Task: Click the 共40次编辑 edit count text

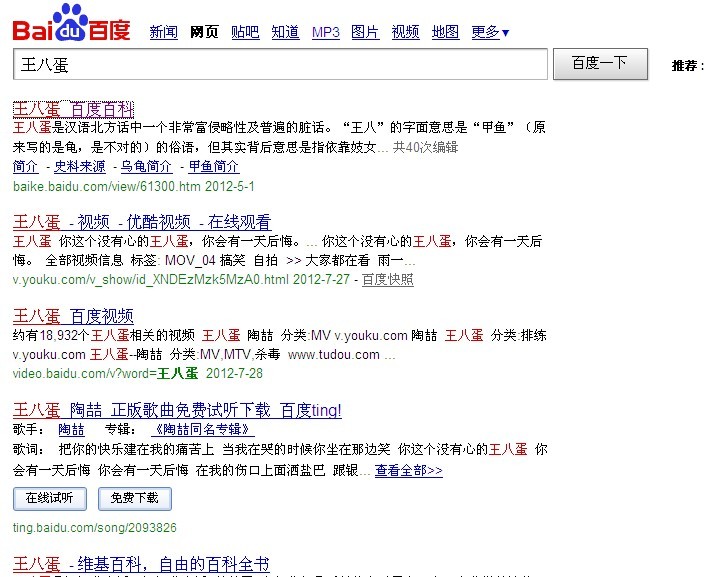Action: coord(425,147)
